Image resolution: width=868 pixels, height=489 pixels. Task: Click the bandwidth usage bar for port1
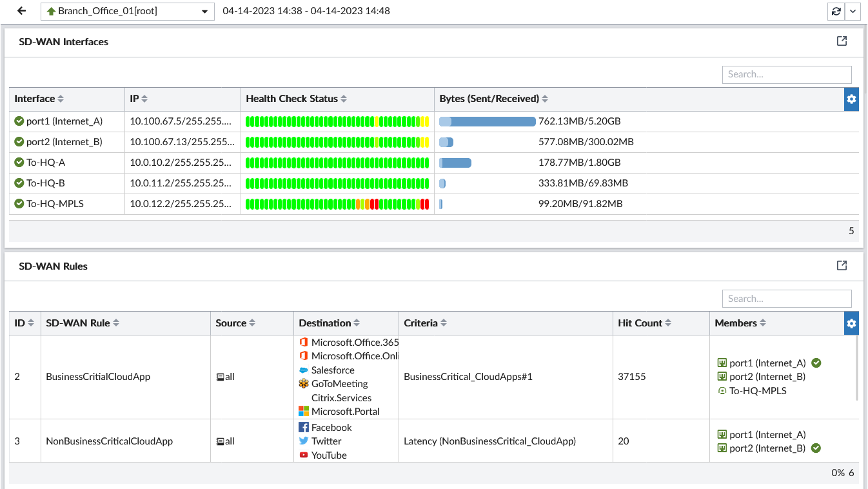point(487,121)
